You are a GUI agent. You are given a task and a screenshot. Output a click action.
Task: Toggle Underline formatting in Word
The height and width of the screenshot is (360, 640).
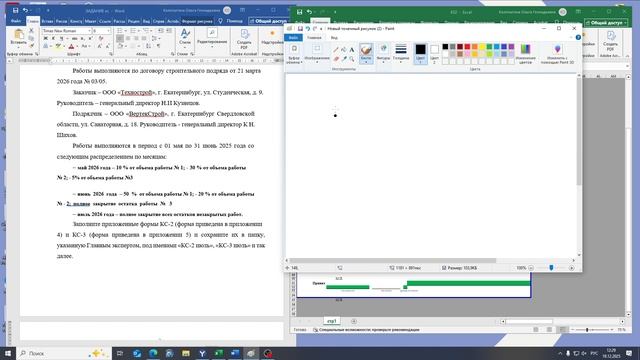point(61,38)
